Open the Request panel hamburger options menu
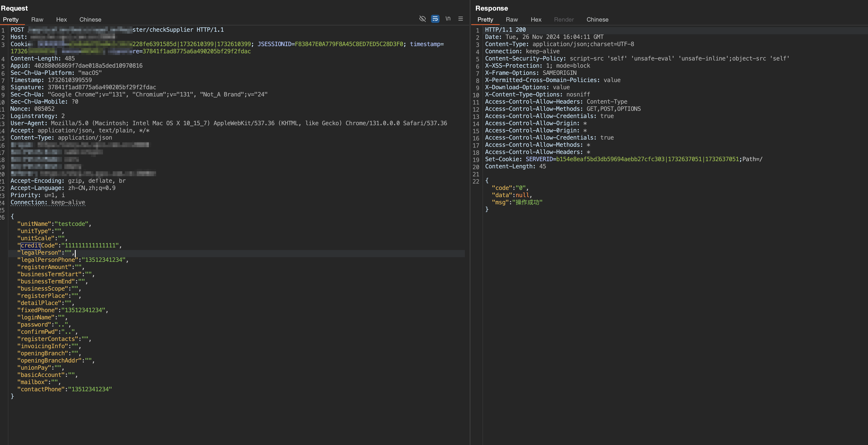 pyautogui.click(x=461, y=19)
